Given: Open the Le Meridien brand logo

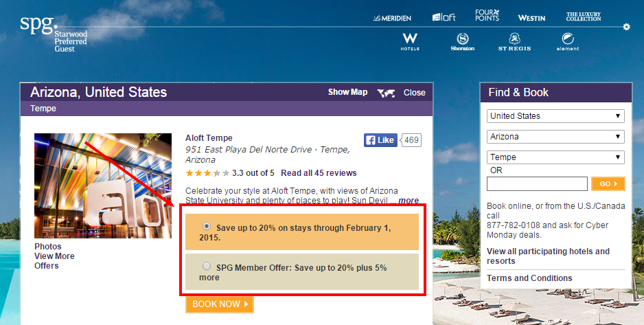Looking at the screenshot, I should click(392, 18).
